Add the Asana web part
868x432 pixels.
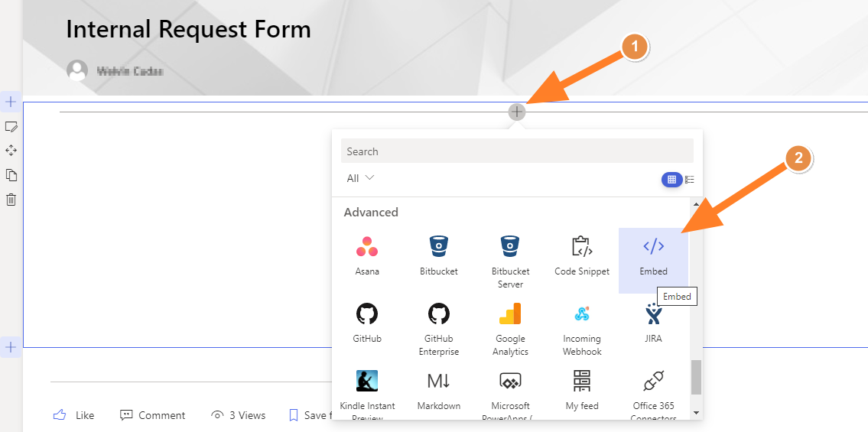(367, 258)
